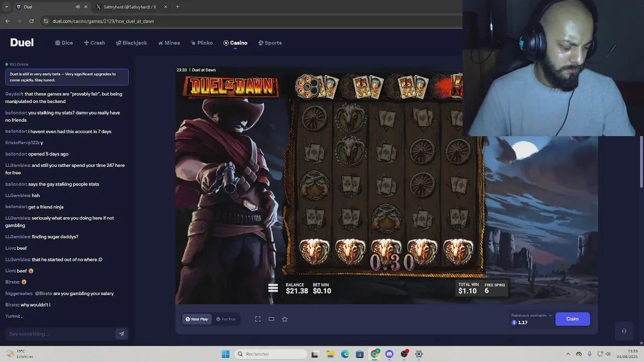Screen dimensions: 644x362
Task: Click the Duel at Dawn game logo
Action: coord(231,86)
